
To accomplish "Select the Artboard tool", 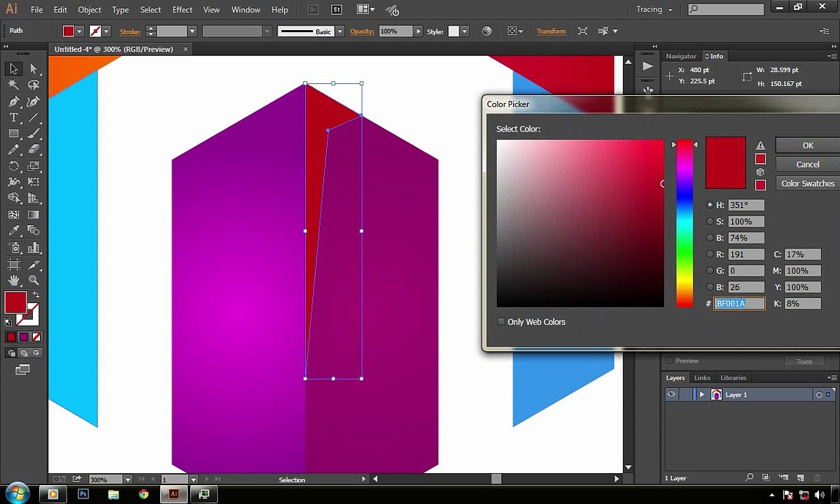I will pos(13,265).
